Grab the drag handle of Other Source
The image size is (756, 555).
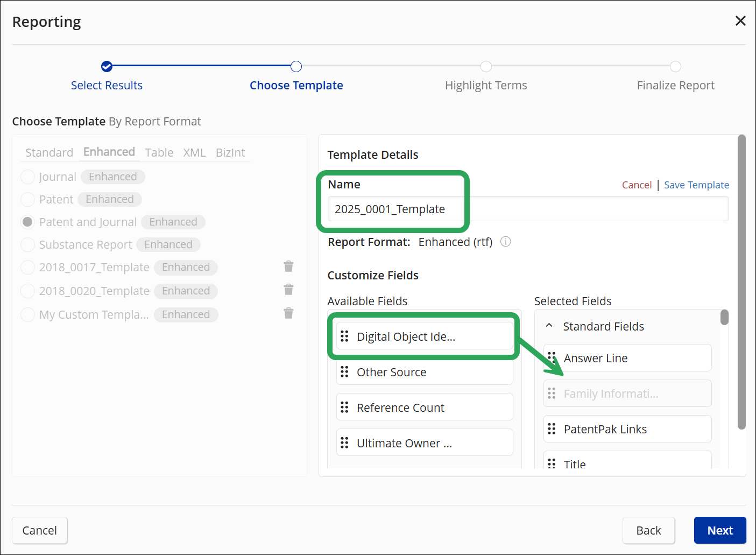click(344, 372)
